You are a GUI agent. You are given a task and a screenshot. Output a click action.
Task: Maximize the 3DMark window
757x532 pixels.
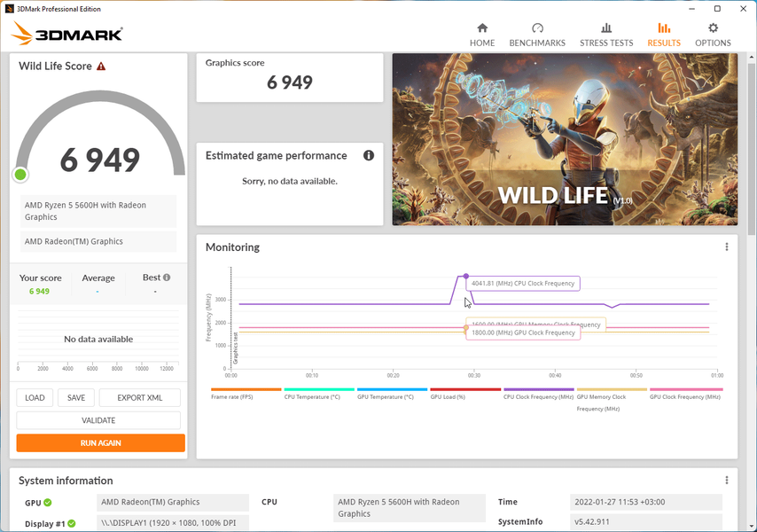tap(717, 9)
